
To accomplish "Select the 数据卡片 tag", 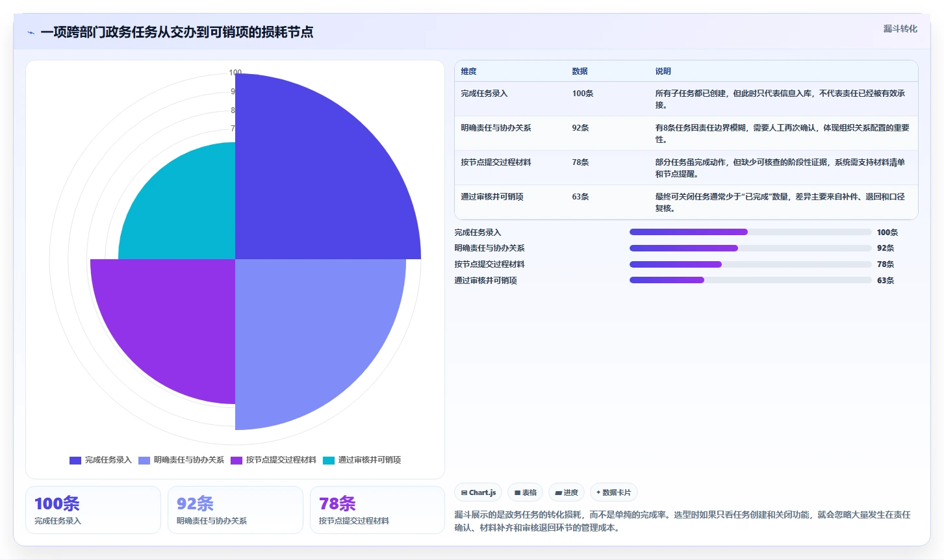I will pyautogui.click(x=614, y=492).
